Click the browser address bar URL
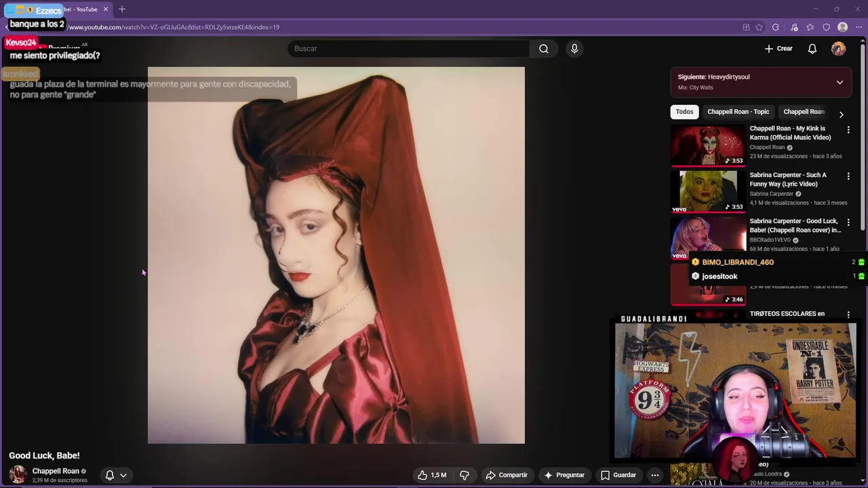The width and height of the screenshot is (868, 488). [x=173, y=27]
